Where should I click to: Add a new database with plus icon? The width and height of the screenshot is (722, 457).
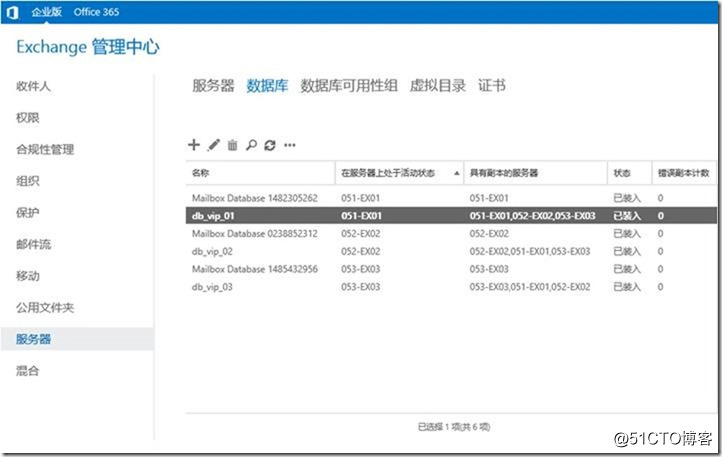click(x=194, y=145)
